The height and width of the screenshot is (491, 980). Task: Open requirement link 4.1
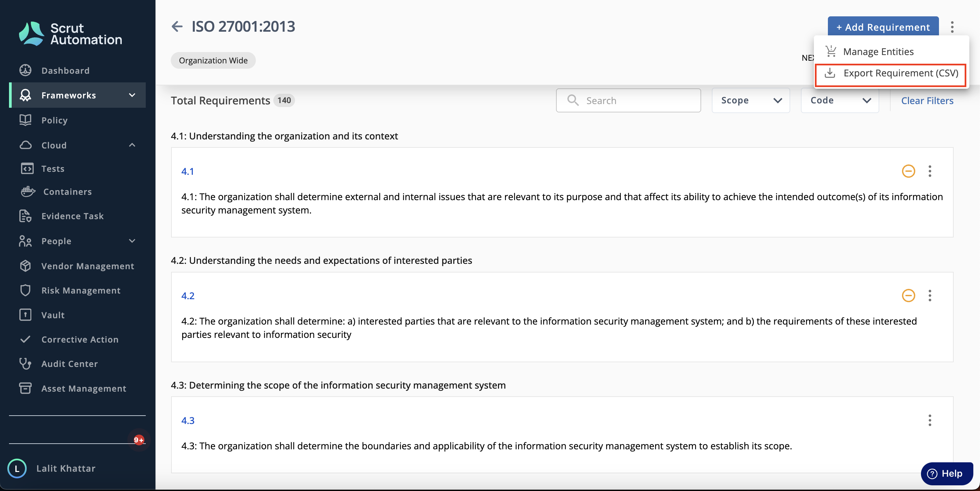point(187,171)
